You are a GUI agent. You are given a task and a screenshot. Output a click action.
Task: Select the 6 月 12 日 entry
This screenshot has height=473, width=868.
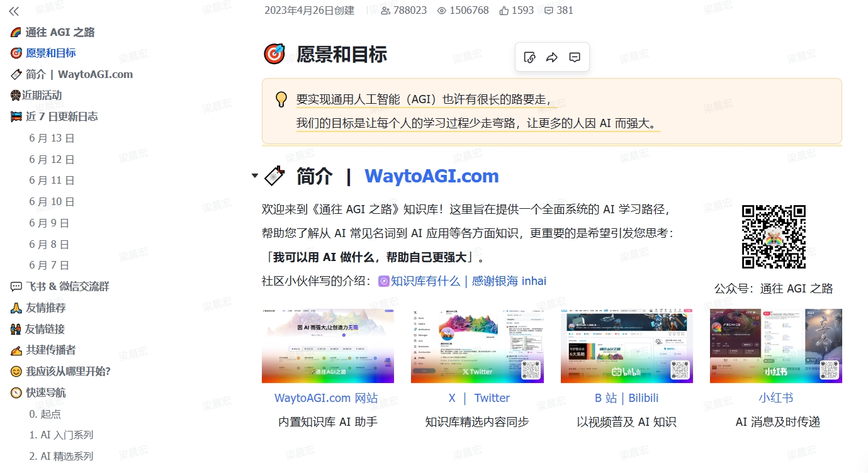coord(52,159)
